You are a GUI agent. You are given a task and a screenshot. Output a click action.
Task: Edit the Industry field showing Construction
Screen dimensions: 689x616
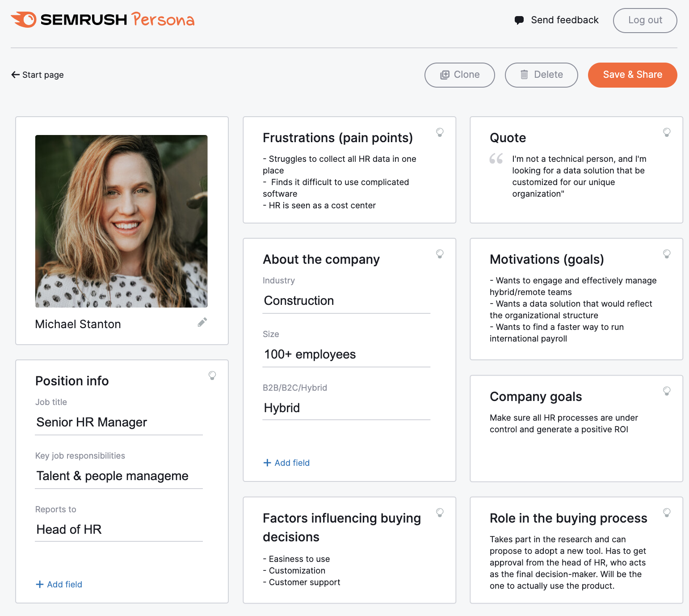click(x=346, y=300)
